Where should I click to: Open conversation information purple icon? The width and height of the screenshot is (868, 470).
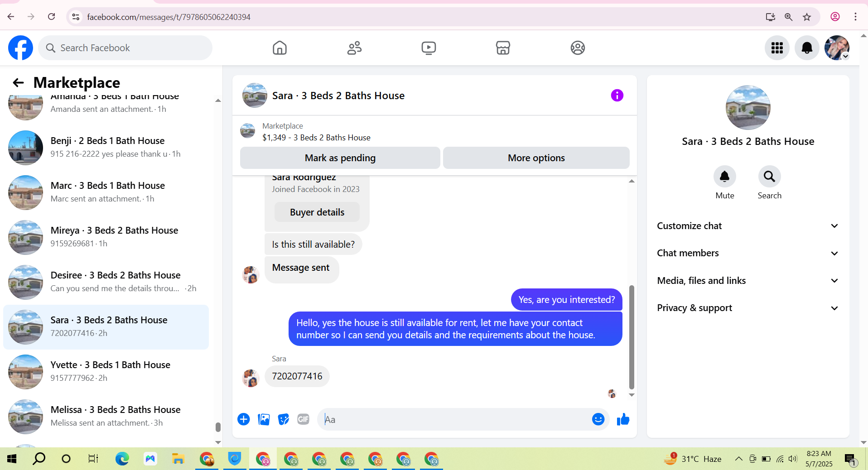[617, 95]
